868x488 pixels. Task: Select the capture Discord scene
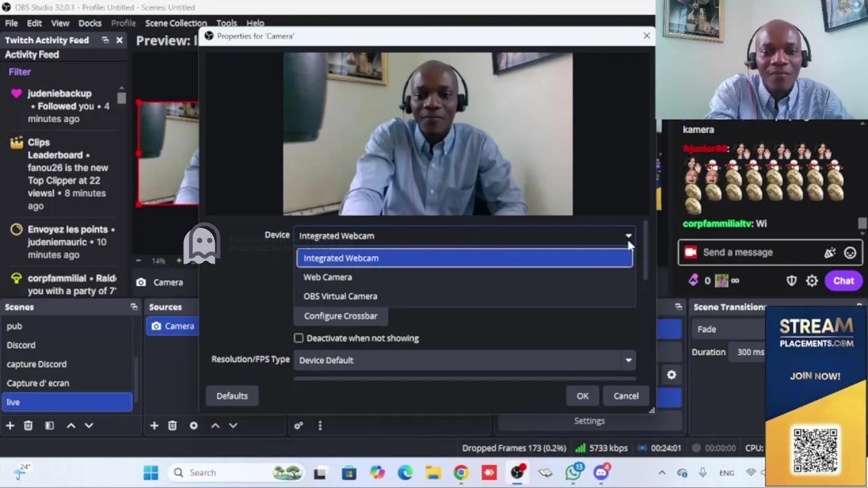(66, 364)
